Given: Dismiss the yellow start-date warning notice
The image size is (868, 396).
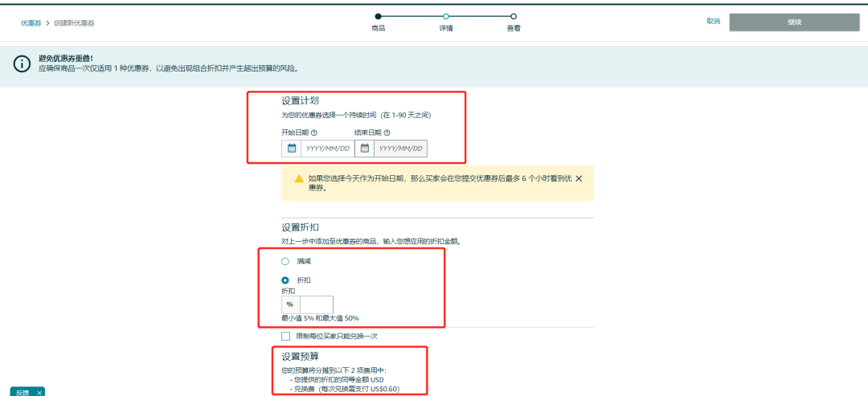Looking at the screenshot, I should 579,178.
